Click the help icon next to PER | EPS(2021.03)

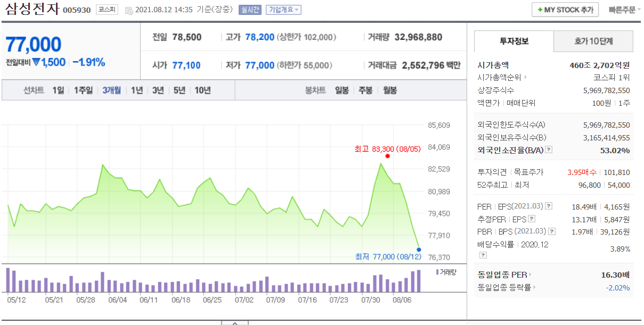coord(549,206)
